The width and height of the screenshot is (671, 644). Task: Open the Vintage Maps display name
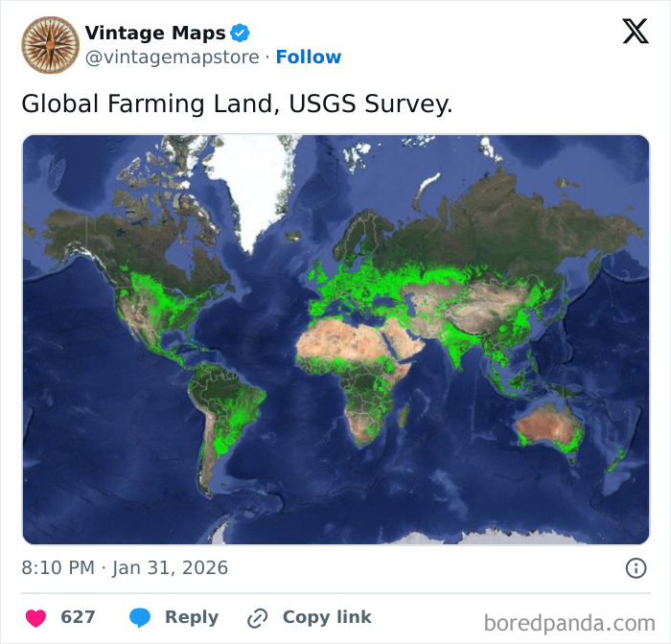154,34
